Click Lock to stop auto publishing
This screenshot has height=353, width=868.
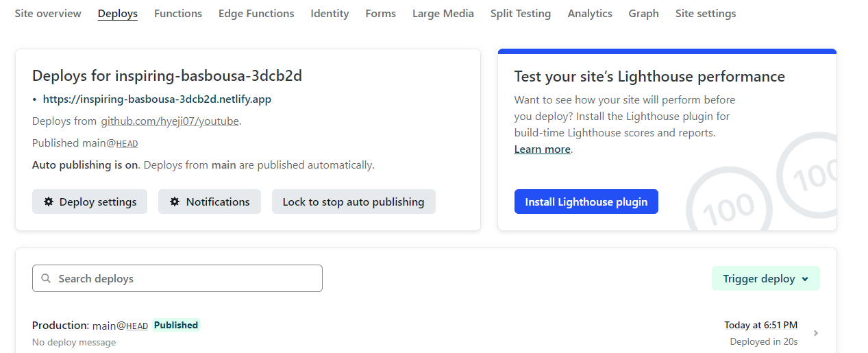point(354,202)
